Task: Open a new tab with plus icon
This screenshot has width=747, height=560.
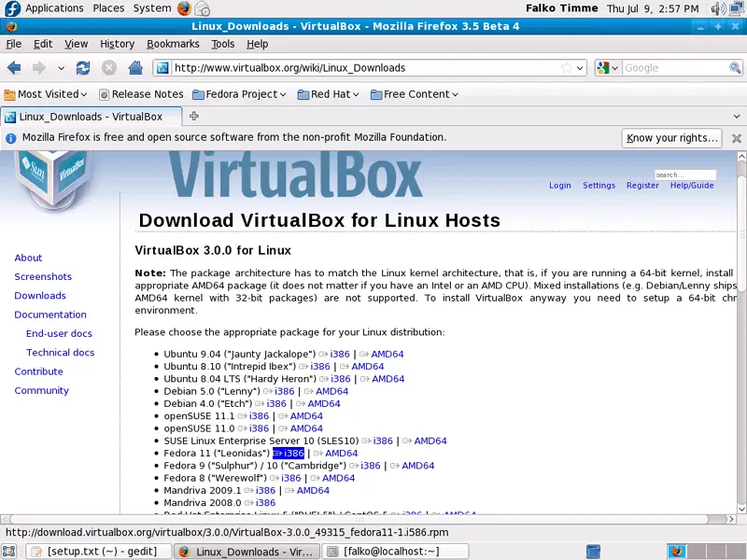Action: click(x=194, y=116)
